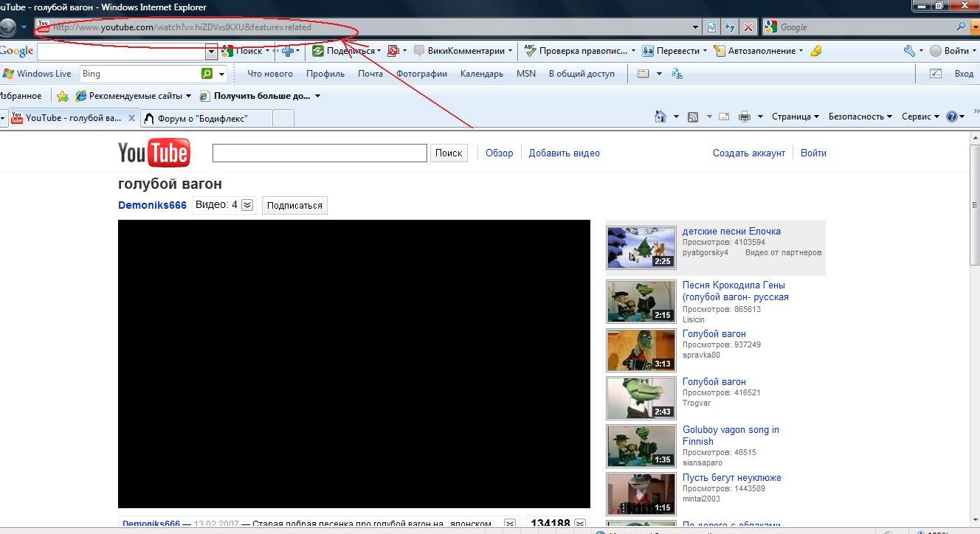
Task: Open the Google toolbar search box dropdown
Action: pyautogui.click(x=212, y=52)
